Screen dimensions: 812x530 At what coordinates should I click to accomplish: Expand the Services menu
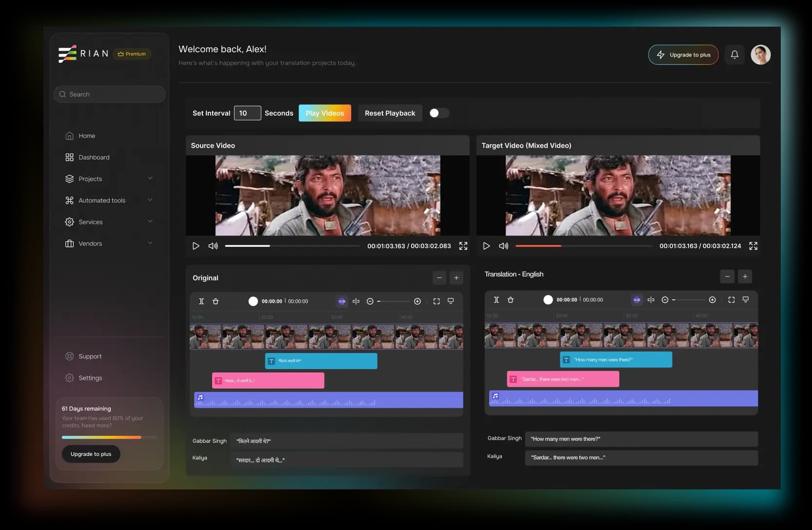(150, 221)
